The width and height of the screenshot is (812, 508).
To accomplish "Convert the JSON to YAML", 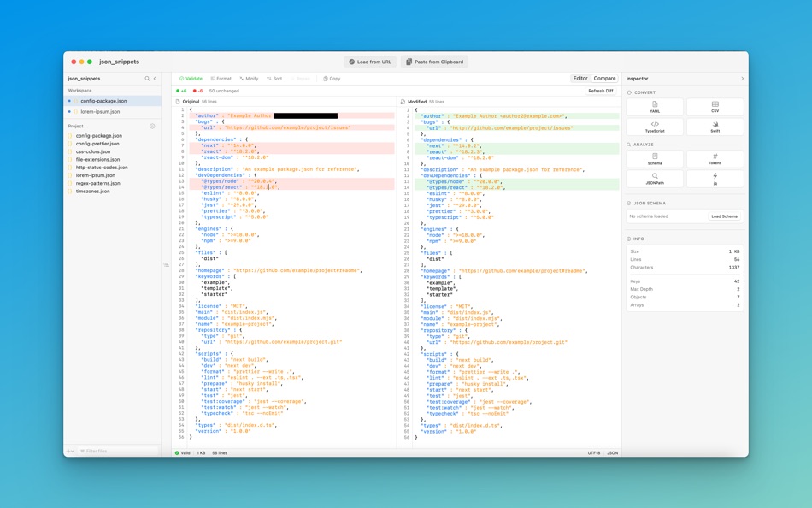I will click(654, 107).
